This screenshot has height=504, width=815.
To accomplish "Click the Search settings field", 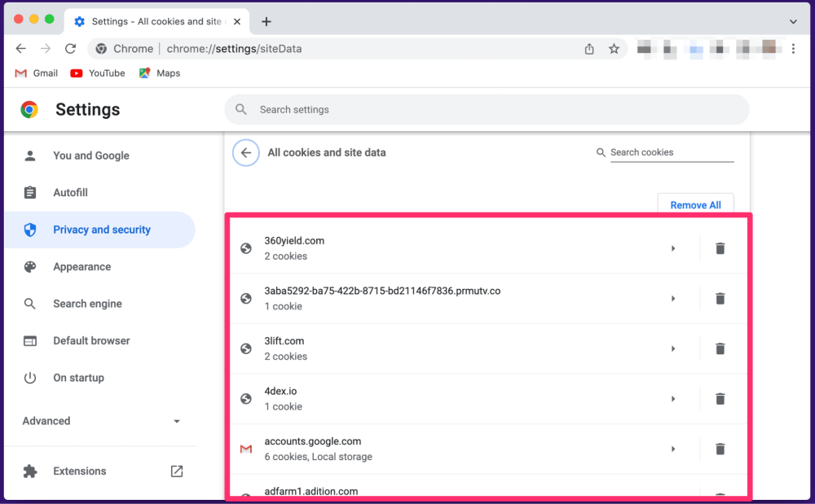I will point(487,110).
